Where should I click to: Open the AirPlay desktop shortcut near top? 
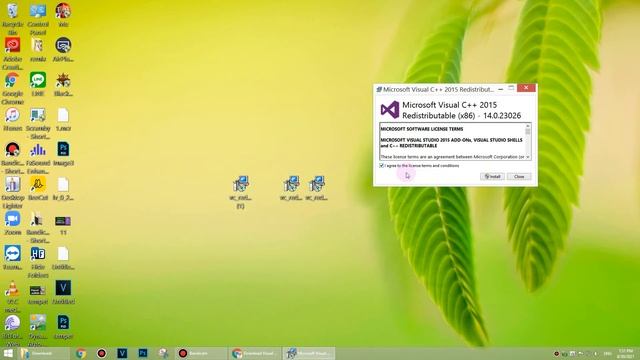click(63, 46)
